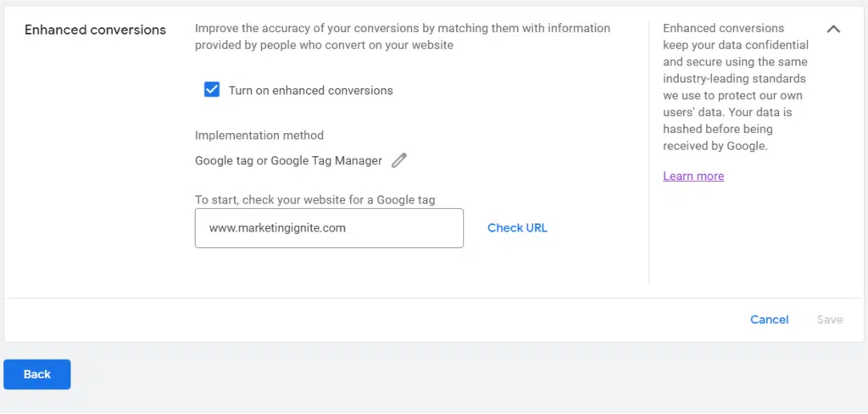Focus the website URL input field
This screenshot has height=414, width=868.
(329, 227)
